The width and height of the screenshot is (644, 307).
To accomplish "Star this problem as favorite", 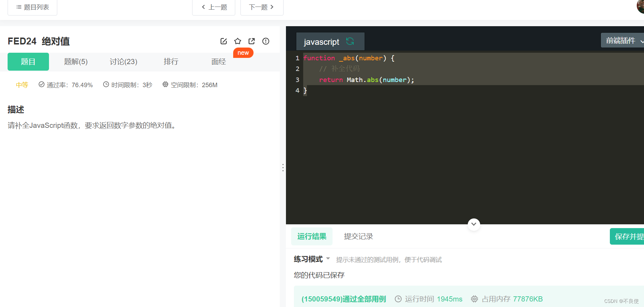I will (238, 41).
